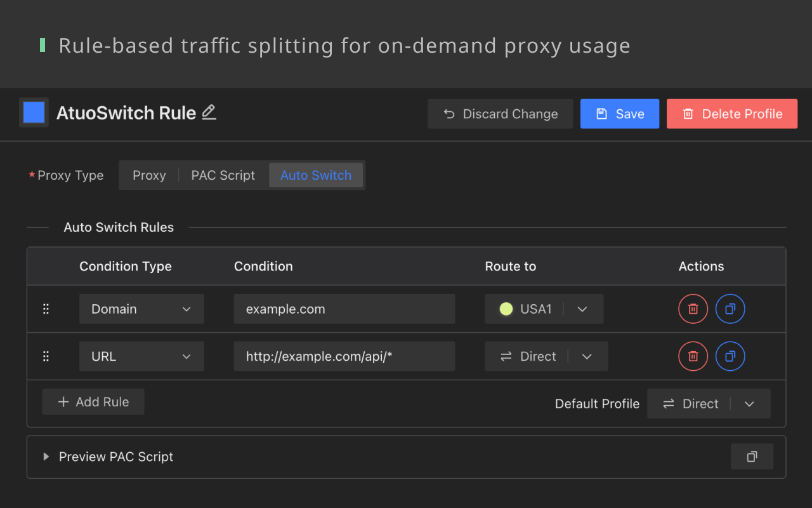Duplicate the URL rule row
The width and height of the screenshot is (812, 508).
[730, 356]
